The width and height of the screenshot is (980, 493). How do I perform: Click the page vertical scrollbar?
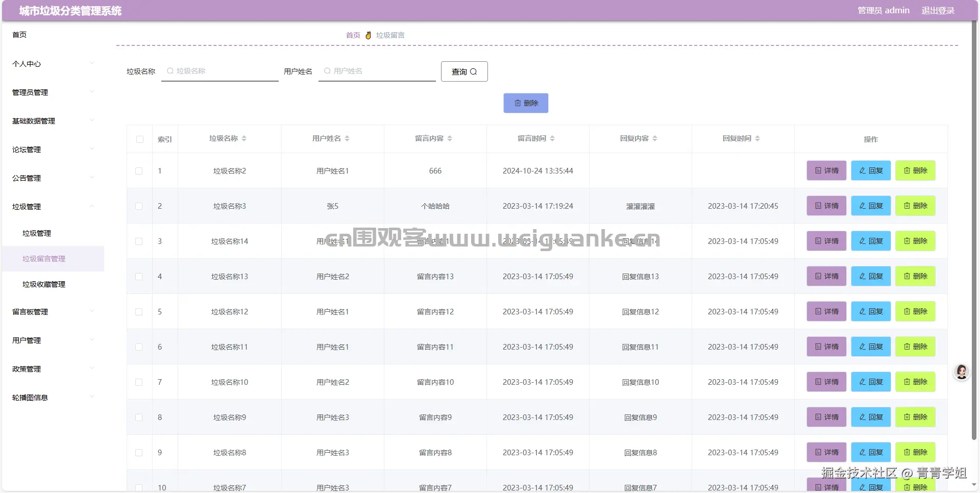[974, 230]
